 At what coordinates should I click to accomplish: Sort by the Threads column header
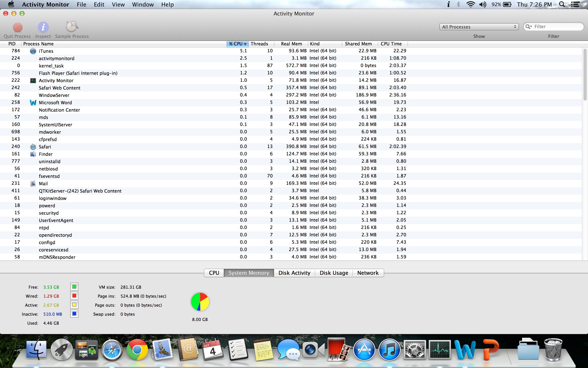click(x=261, y=44)
